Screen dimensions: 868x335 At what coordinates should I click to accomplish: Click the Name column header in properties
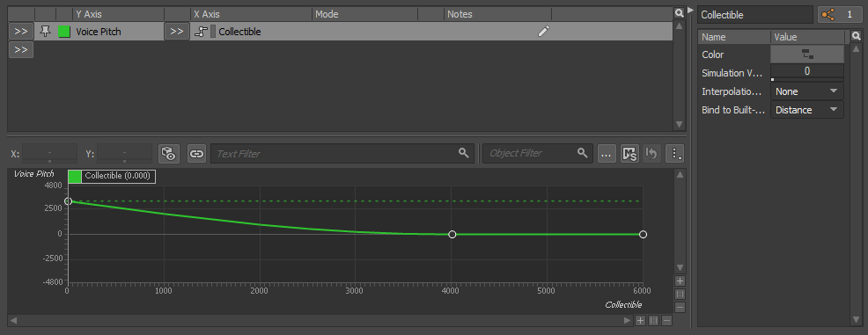(x=734, y=37)
